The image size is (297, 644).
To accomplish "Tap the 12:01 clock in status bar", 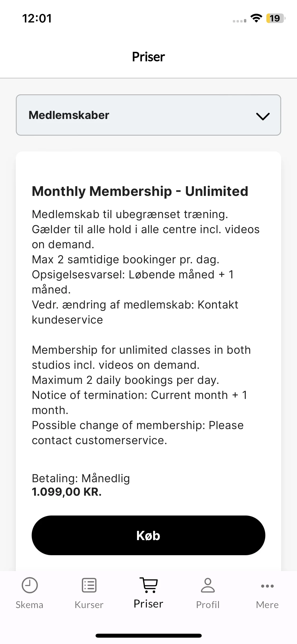I will [37, 18].
